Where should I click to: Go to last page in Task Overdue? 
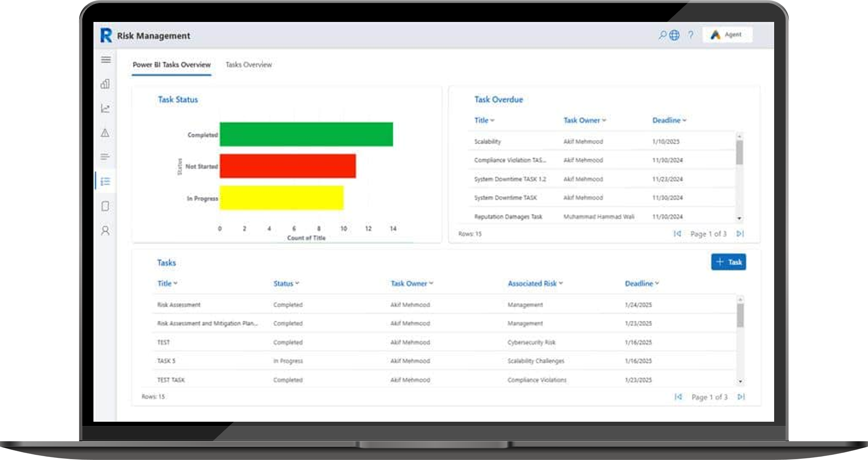740,234
